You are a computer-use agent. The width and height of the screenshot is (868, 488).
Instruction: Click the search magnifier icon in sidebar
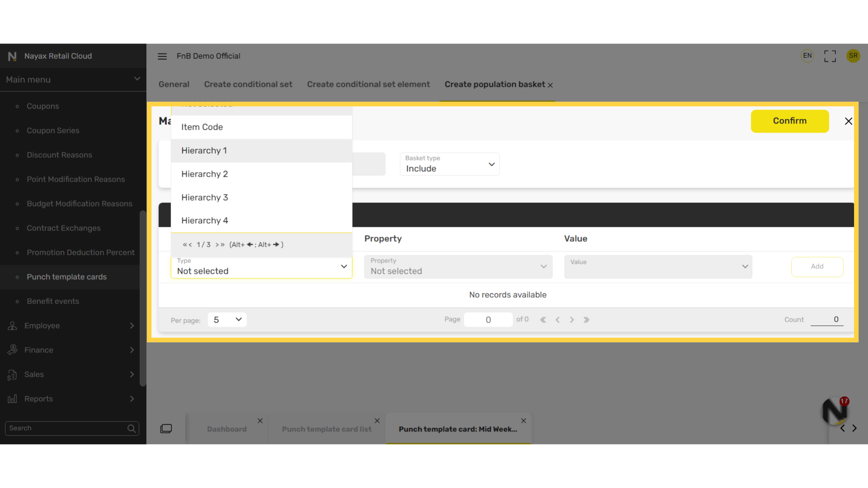tap(132, 428)
